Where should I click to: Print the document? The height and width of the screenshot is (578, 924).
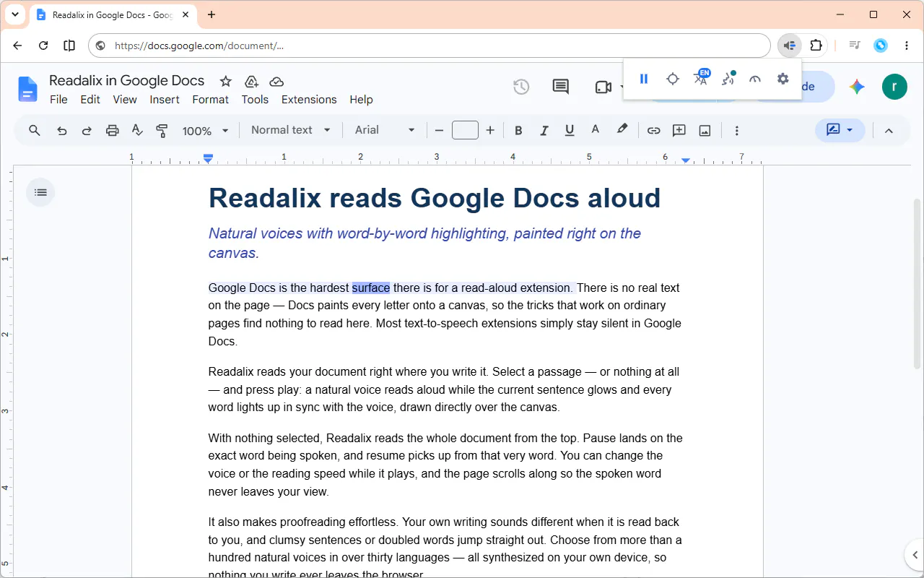112,130
